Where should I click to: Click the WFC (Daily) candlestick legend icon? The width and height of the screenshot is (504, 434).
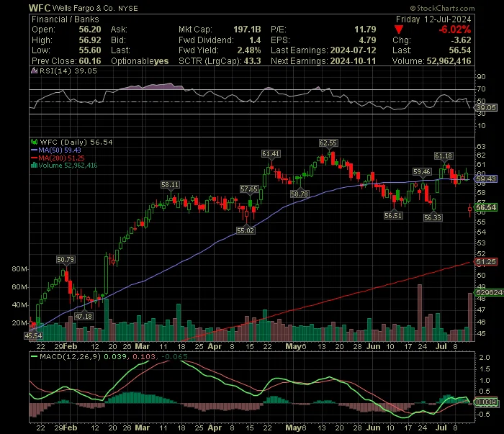tap(34, 142)
